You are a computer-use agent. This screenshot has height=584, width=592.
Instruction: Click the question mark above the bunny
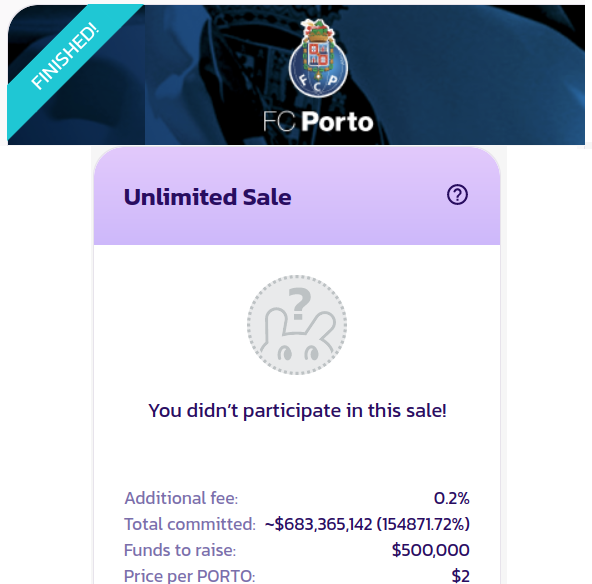tap(299, 303)
